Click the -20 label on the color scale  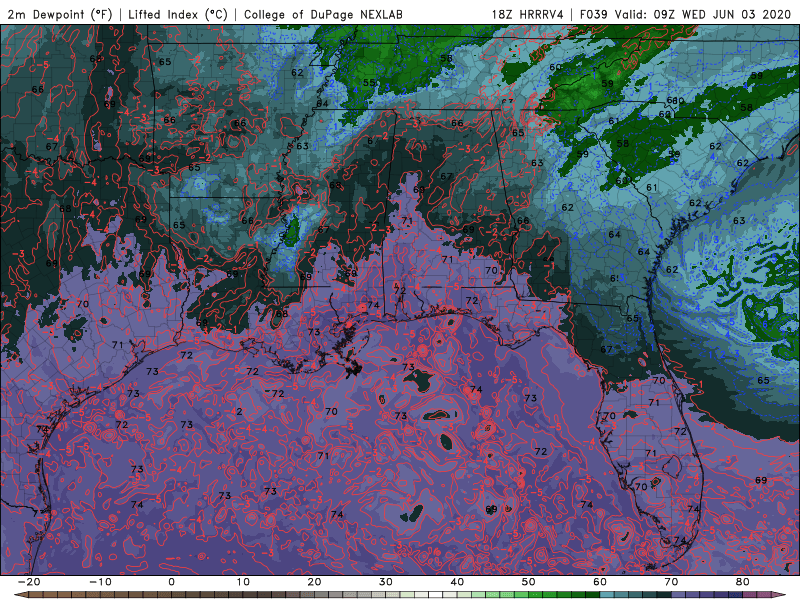[29, 582]
